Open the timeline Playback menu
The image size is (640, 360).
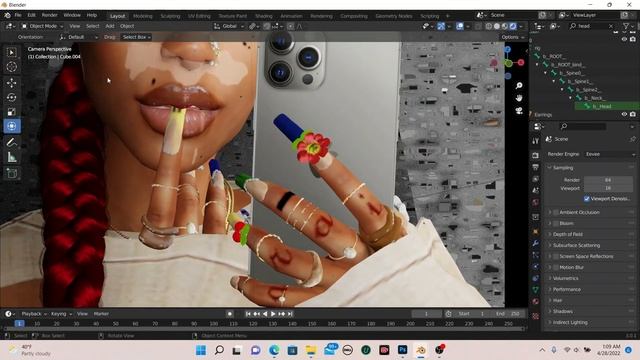pos(34,314)
